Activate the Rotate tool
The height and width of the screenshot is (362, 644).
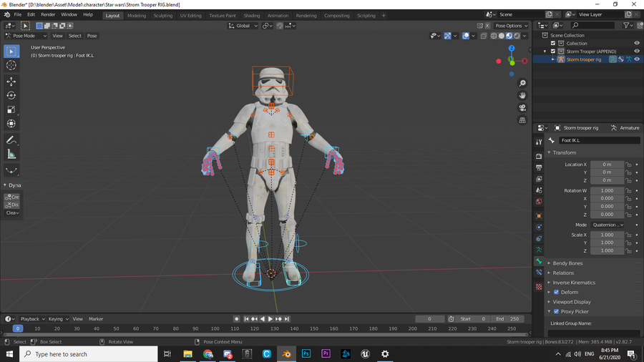[11, 96]
